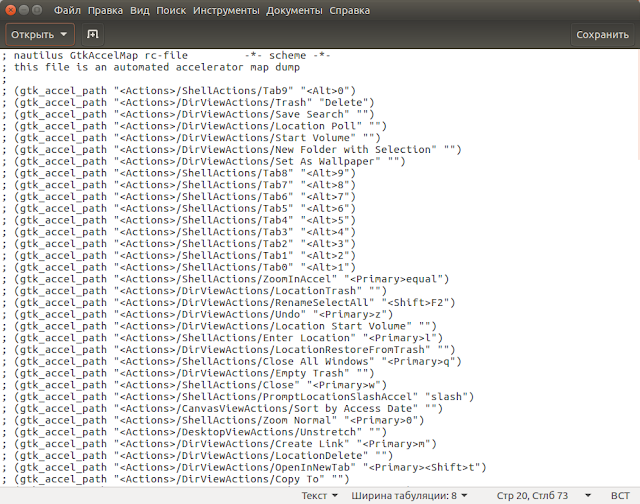Click the PromptLocationSlashAccel "slash" line
Screen dimensions: 640x504
pyautogui.click(x=238, y=397)
